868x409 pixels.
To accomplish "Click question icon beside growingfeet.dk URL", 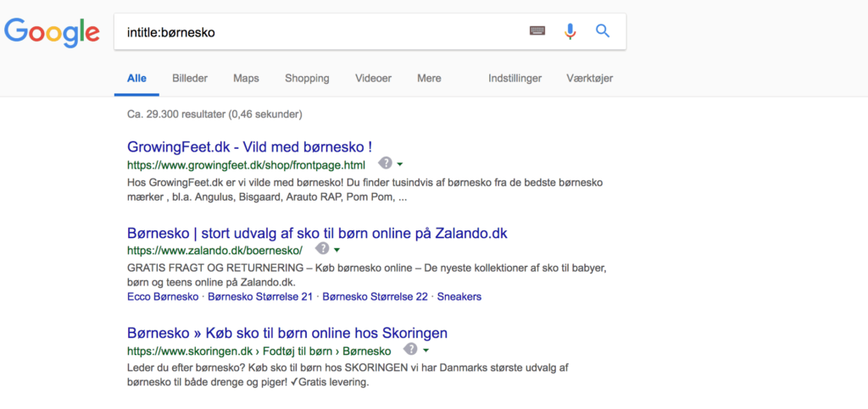I will point(385,163).
